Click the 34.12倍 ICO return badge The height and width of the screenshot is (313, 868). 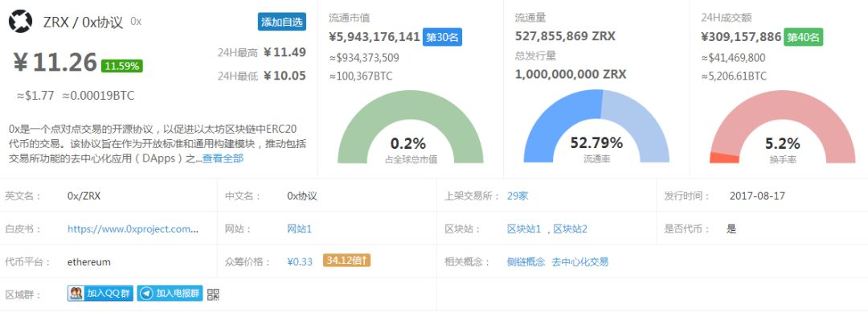click(346, 261)
